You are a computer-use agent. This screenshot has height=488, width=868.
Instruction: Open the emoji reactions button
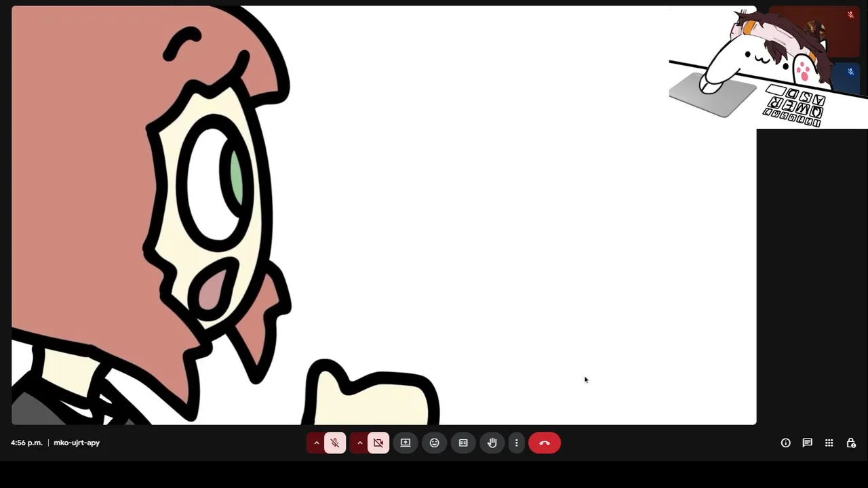click(x=435, y=443)
